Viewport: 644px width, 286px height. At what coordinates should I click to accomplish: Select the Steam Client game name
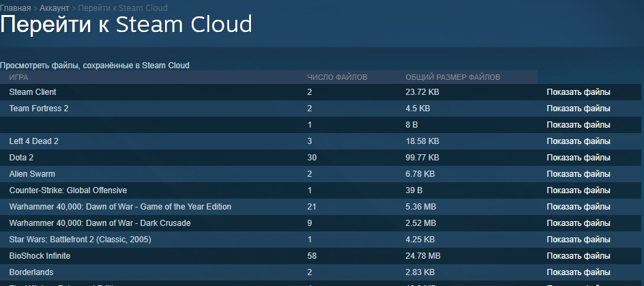coord(33,92)
